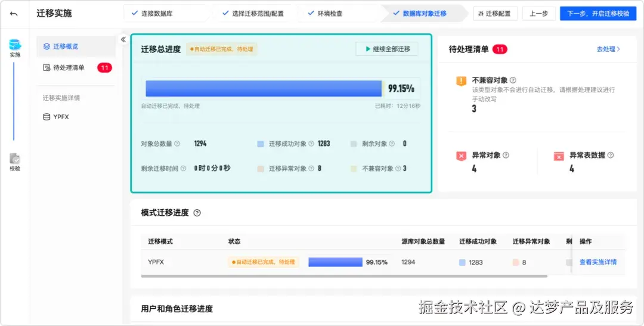Image resolution: width=644 pixels, height=326 pixels.
Task: Click the 迁移成功对象 column header
Action: (x=478, y=241)
